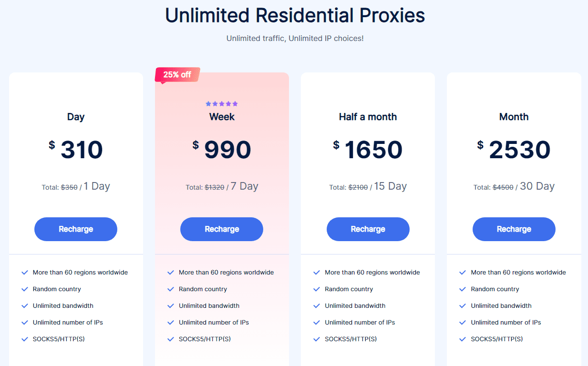588x366 pixels.
Task: Click Month plan's More than 60 regions checkmark
Action: pos(463,273)
